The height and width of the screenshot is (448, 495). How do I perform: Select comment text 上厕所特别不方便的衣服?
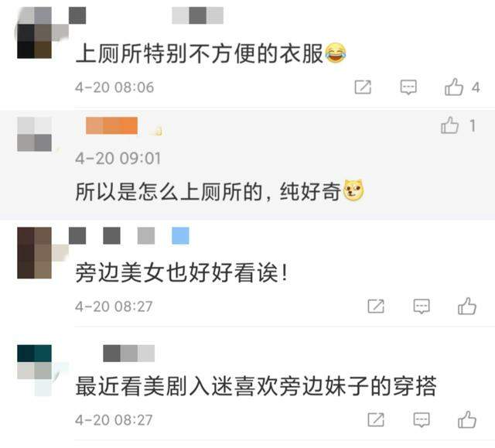pos(200,53)
